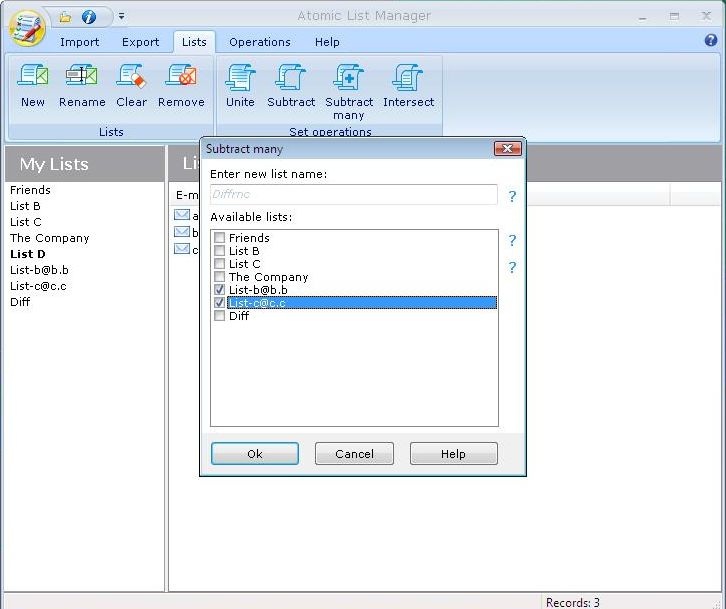Click the lower question mark beside Available lists
The image size is (726, 609).
[x=512, y=267]
